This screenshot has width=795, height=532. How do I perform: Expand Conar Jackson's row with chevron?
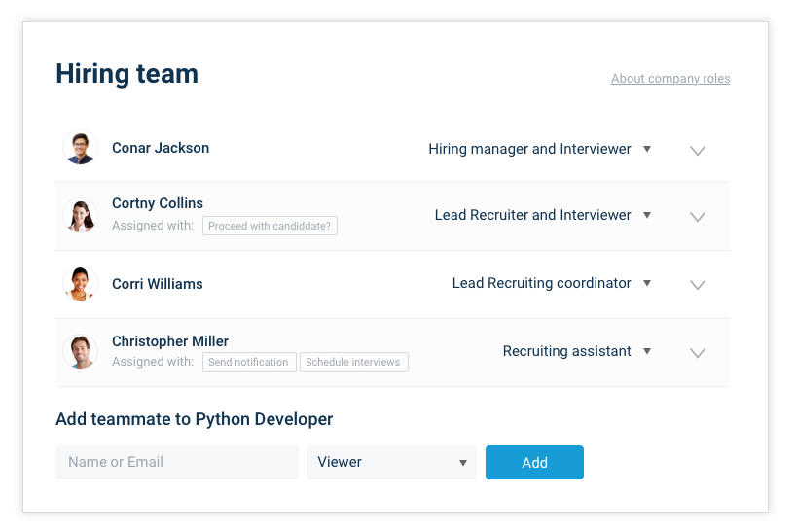tap(698, 151)
